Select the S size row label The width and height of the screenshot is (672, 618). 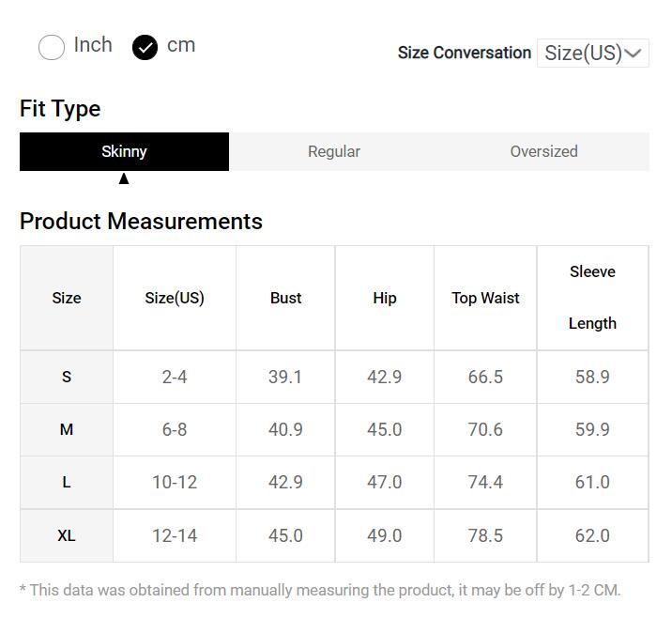[67, 377]
